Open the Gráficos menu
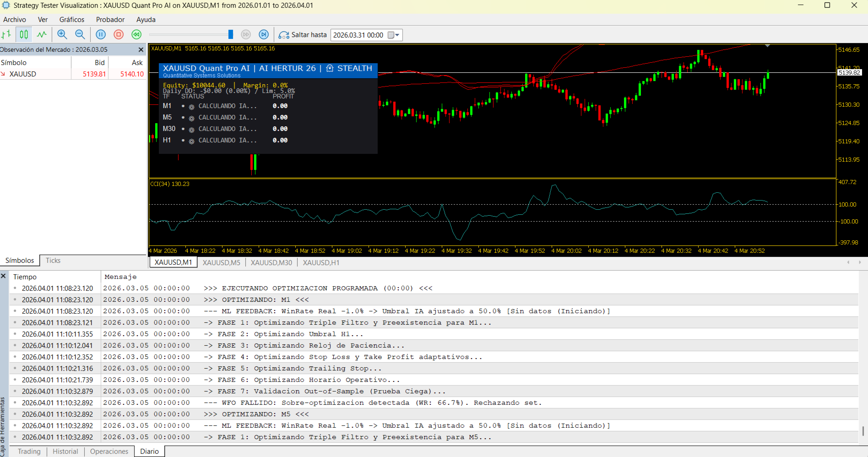This screenshot has width=868, height=457. (72, 20)
